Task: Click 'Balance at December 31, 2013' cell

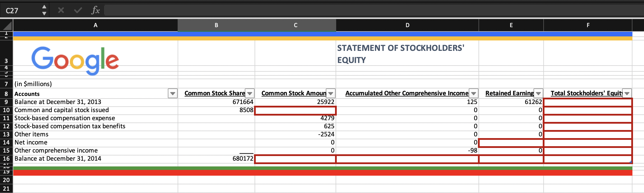Action: pyautogui.click(x=95, y=102)
